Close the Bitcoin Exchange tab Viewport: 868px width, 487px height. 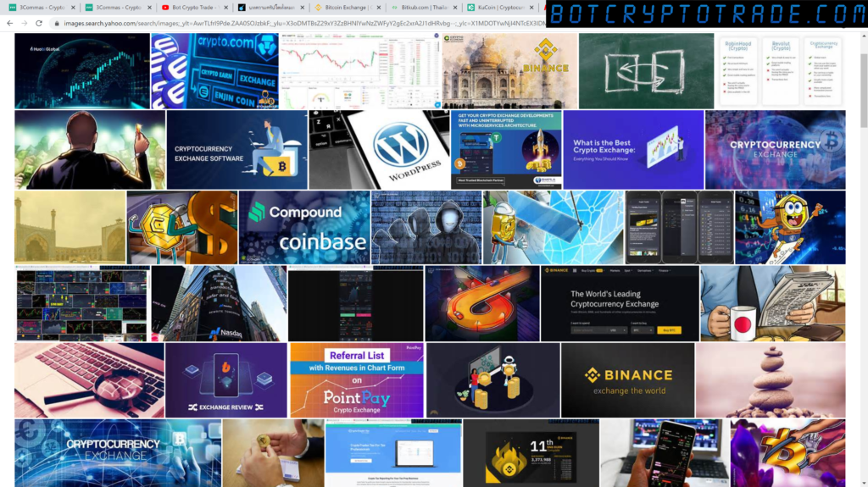(379, 8)
